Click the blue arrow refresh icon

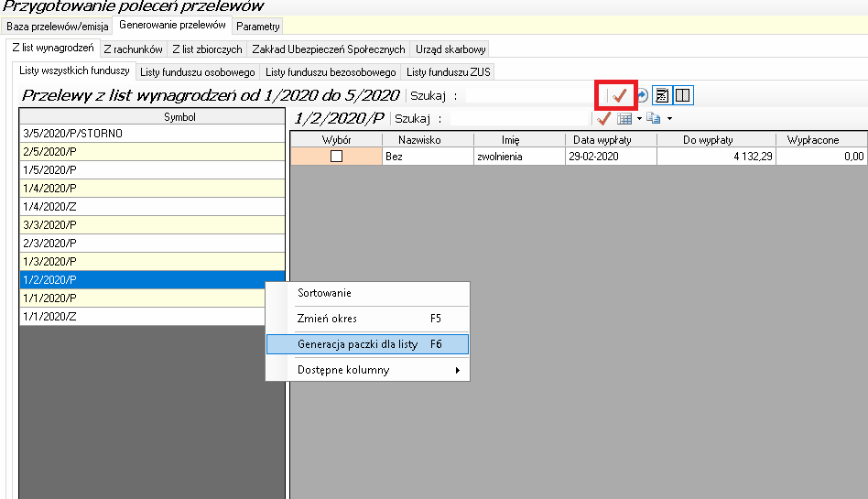click(x=642, y=95)
